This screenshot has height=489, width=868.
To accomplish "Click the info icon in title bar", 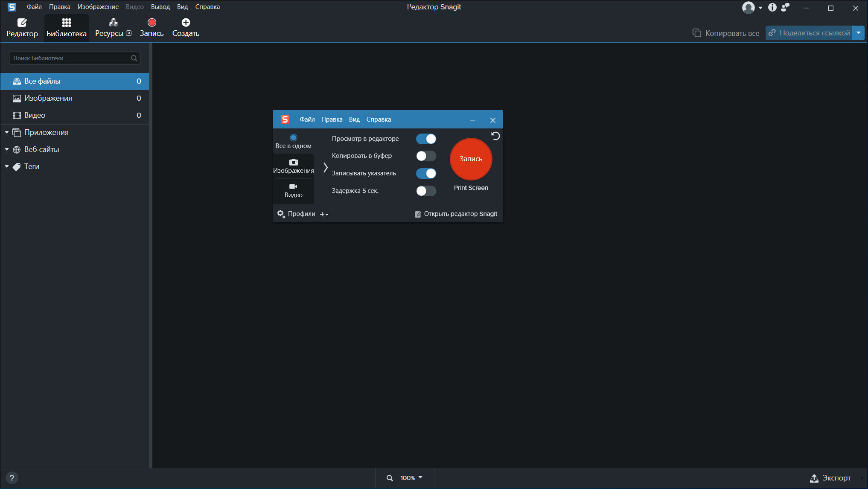I will pyautogui.click(x=772, y=7).
